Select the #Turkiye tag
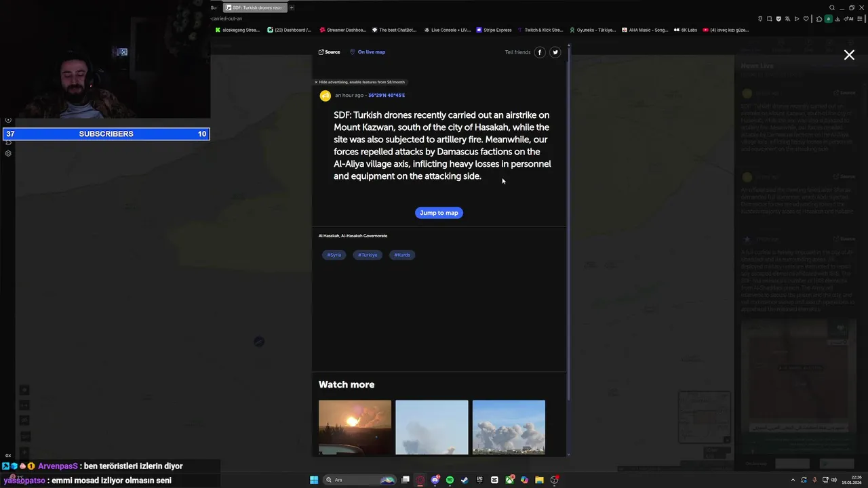The height and width of the screenshot is (488, 868). 368,255
